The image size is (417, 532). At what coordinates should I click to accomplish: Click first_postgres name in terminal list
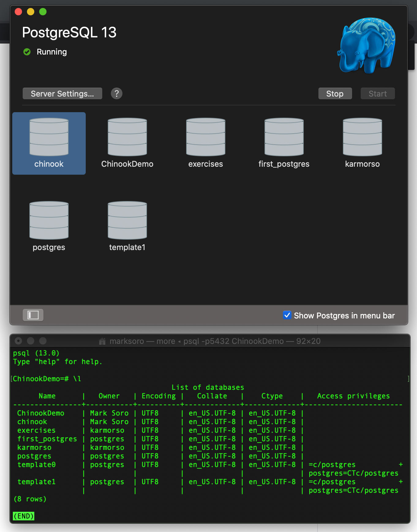pyautogui.click(x=47, y=439)
